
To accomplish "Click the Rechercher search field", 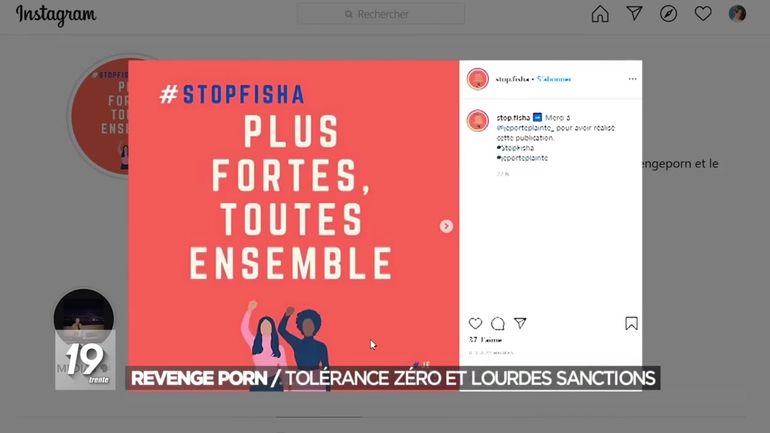I will point(381,14).
